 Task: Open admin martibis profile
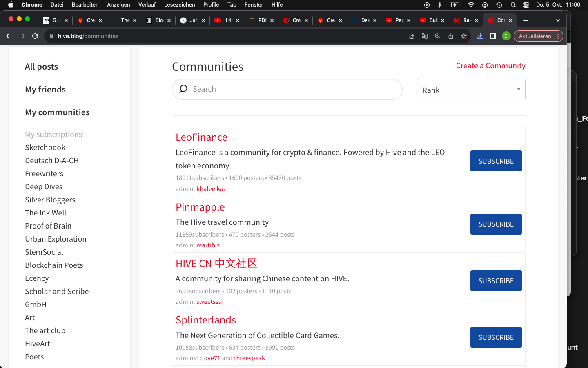coord(208,245)
